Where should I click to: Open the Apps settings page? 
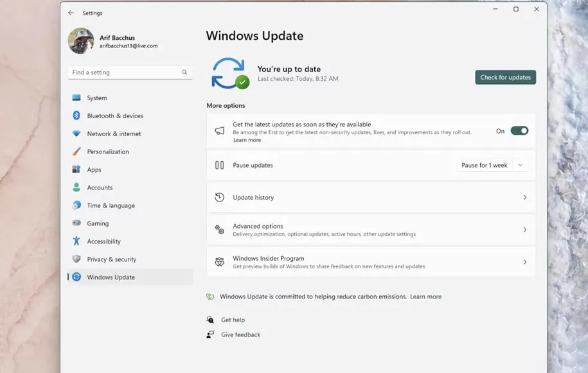pyautogui.click(x=94, y=169)
